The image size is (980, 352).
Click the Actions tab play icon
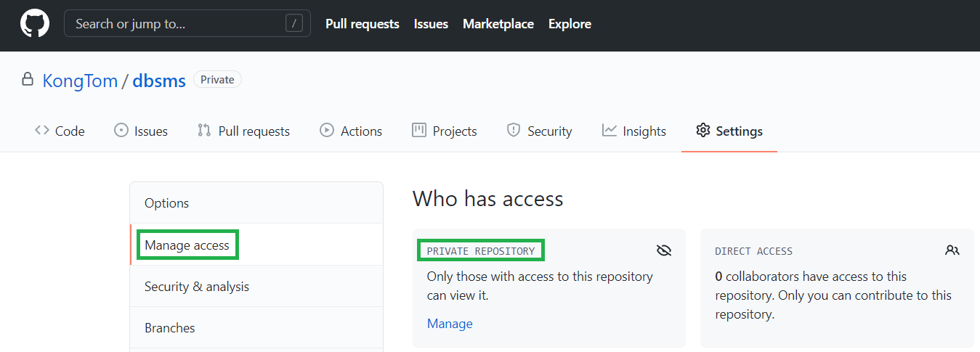(327, 131)
